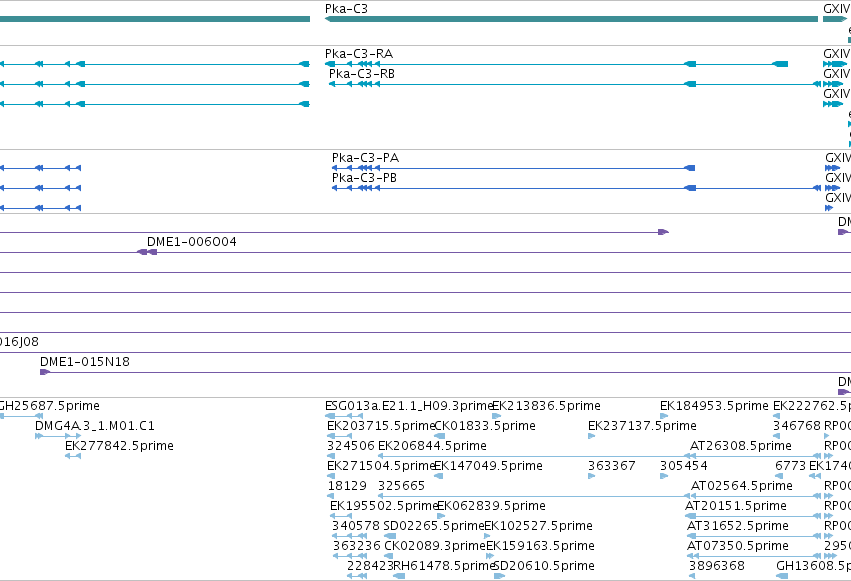Click the arrowhead under EK184953.5prime
The height and width of the screenshot is (581, 851).
[x=664, y=416]
